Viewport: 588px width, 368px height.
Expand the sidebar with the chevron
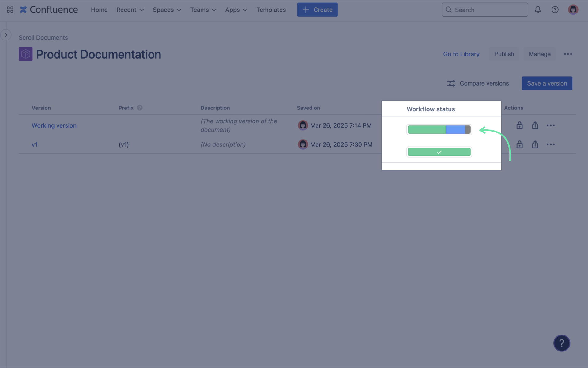tap(6, 35)
